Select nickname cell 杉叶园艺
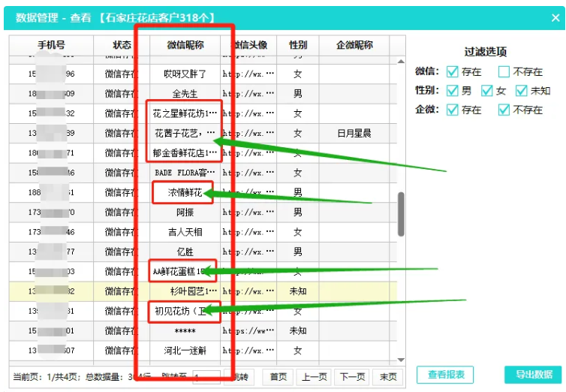This screenshot has height=392, width=566. click(185, 291)
